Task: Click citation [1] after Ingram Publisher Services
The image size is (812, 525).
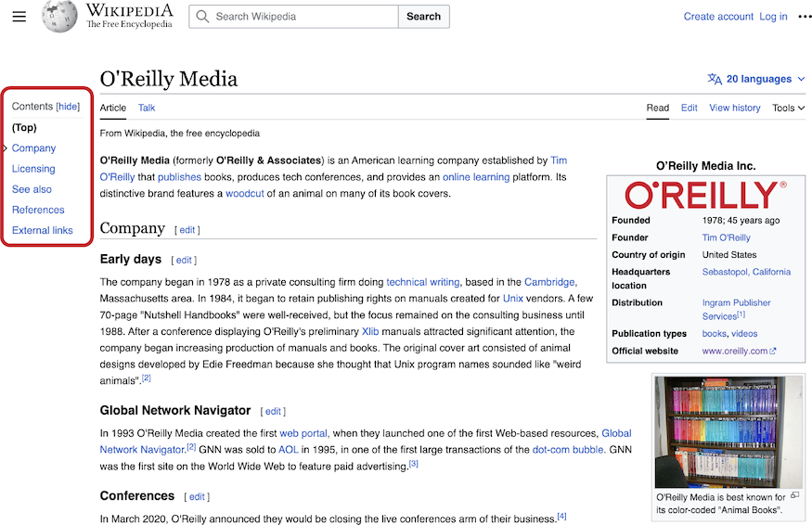Action: tap(741, 314)
